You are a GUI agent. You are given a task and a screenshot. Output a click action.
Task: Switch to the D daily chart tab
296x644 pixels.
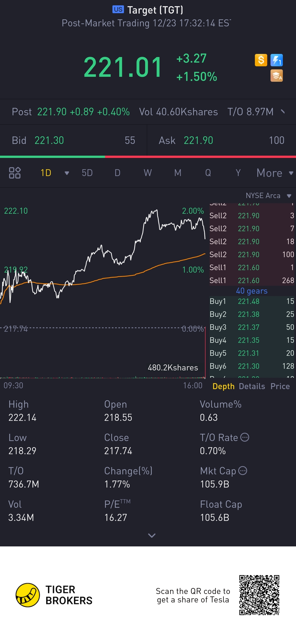click(x=118, y=173)
